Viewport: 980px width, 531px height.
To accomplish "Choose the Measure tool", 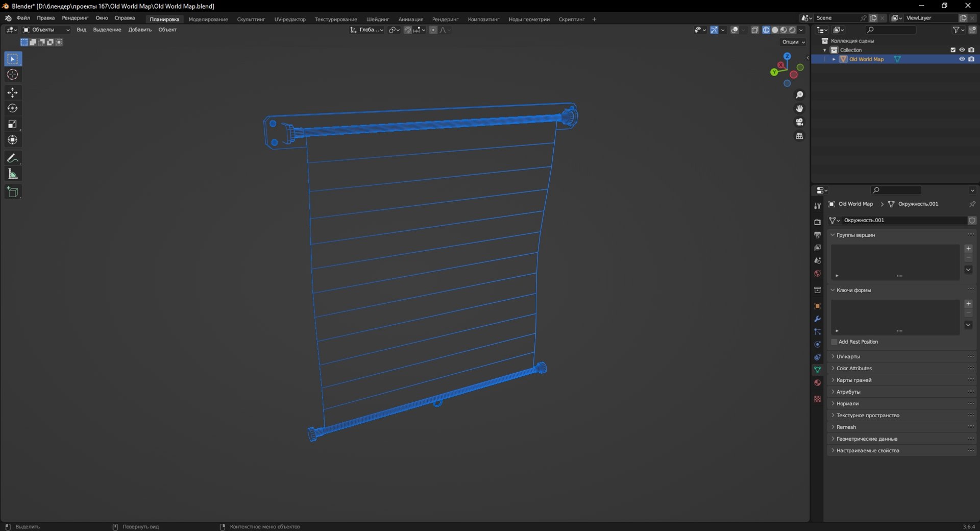I will (x=13, y=174).
